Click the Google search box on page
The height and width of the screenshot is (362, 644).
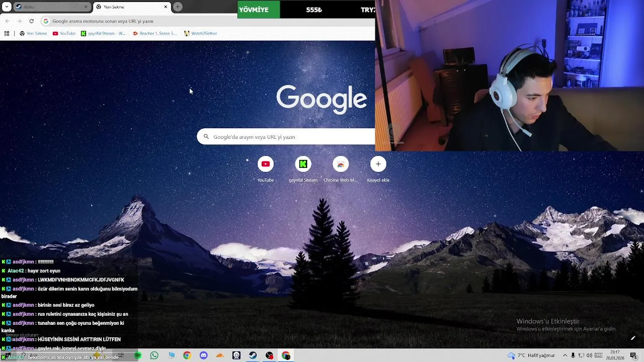(x=286, y=137)
